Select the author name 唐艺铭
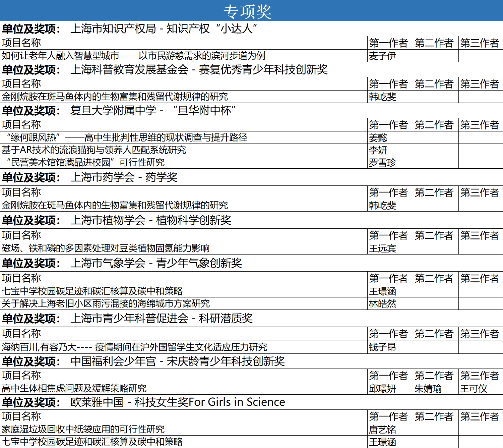This screenshot has height=448, width=503. 382,430
